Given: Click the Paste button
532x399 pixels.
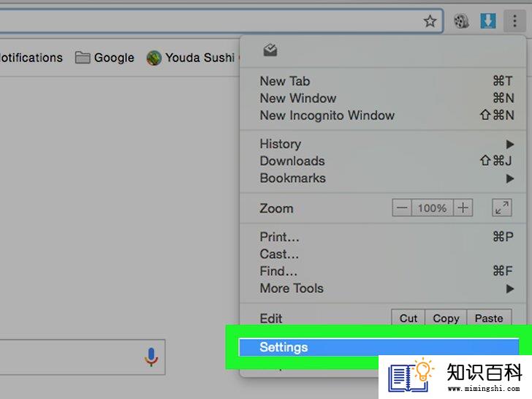Looking at the screenshot, I should coord(489,318).
